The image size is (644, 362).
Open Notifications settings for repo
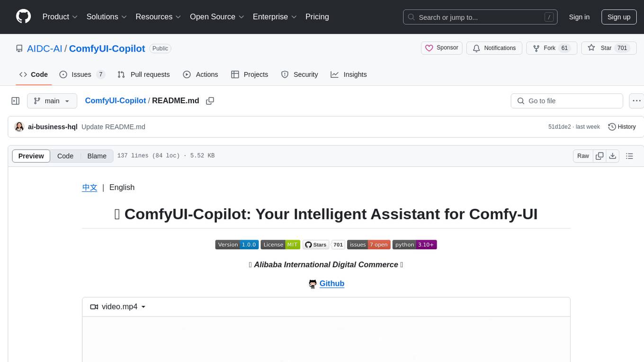point(494,48)
